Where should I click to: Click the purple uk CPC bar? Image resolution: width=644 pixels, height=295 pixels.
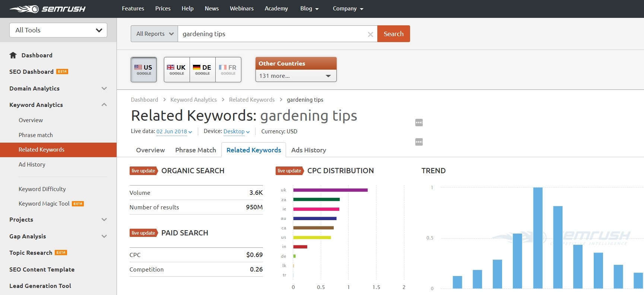[330, 190]
